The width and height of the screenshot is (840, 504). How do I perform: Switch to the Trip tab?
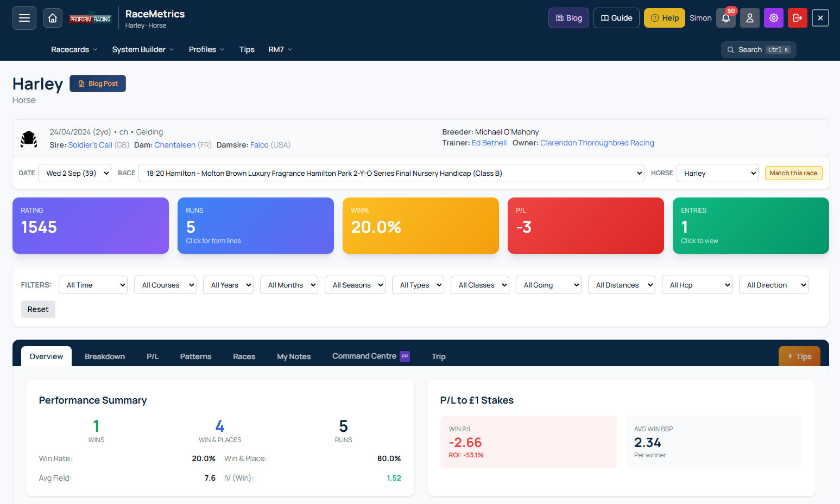[x=439, y=356]
